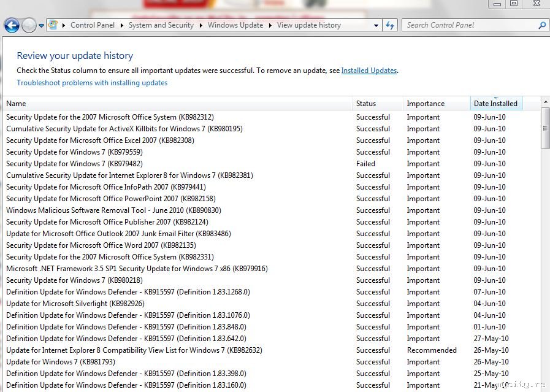Navigate to Windows Update breadcrumb
Screen dimensions: 550x392
tap(235, 25)
